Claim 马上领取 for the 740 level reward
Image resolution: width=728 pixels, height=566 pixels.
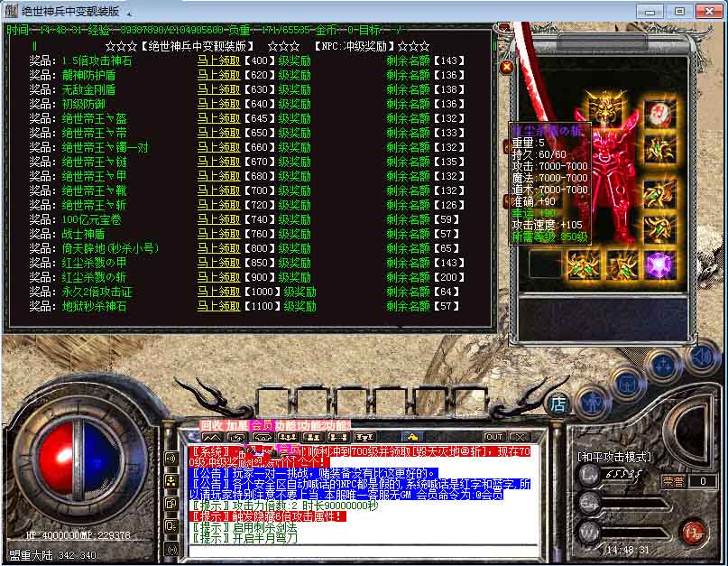point(218,219)
